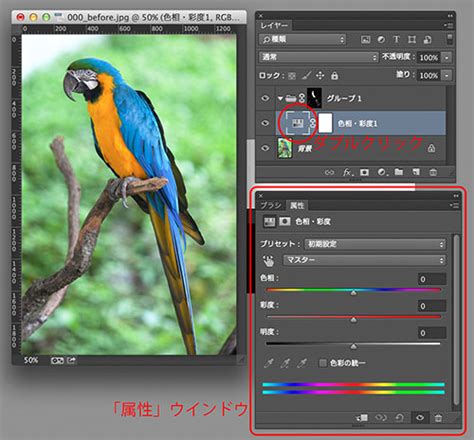This screenshot has height=440, width=474.
Task: Lock image pixels brush icon
Action: click(306, 76)
